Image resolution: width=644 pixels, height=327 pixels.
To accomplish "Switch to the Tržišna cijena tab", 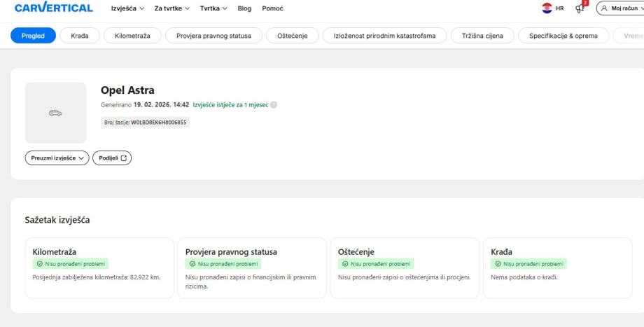I will click(482, 36).
